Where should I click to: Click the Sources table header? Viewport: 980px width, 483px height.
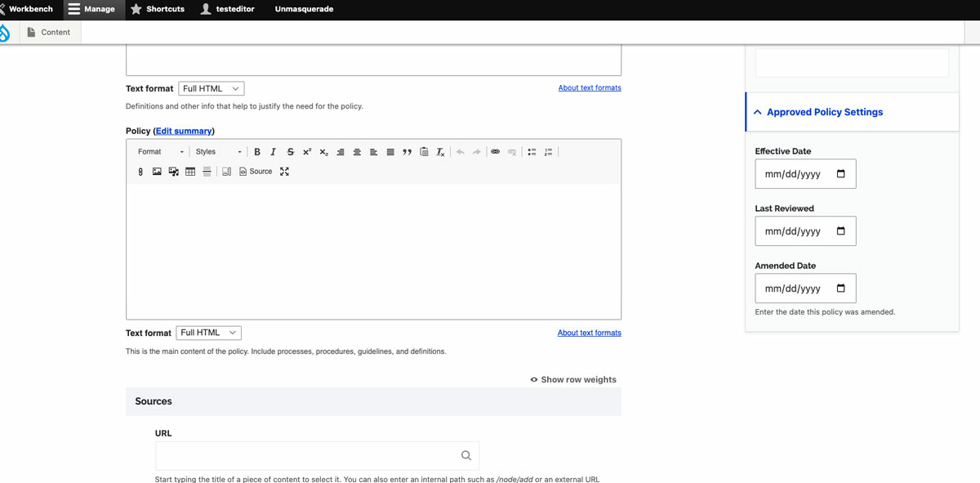click(x=373, y=401)
